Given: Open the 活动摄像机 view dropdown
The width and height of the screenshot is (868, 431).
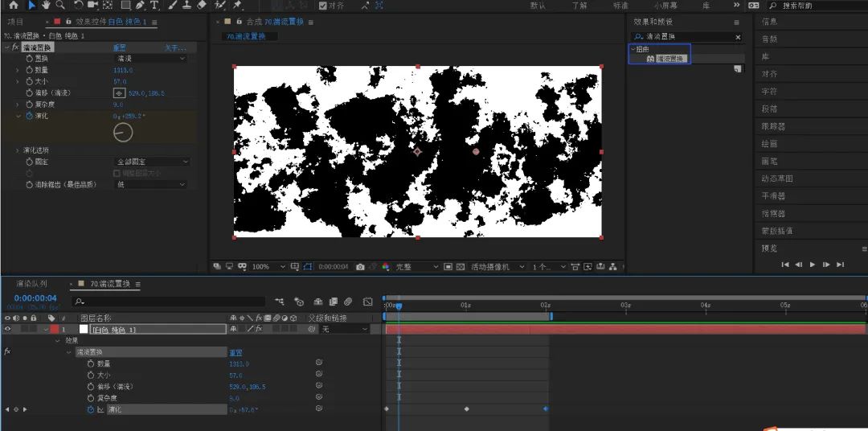Looking at the screenshot, I should [x=497, y=266].
